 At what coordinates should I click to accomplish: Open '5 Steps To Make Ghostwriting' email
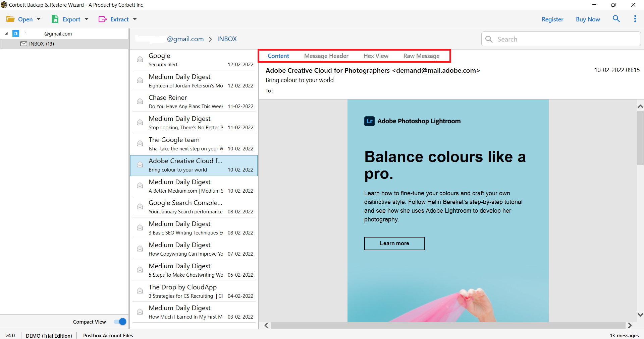[194, 270]
